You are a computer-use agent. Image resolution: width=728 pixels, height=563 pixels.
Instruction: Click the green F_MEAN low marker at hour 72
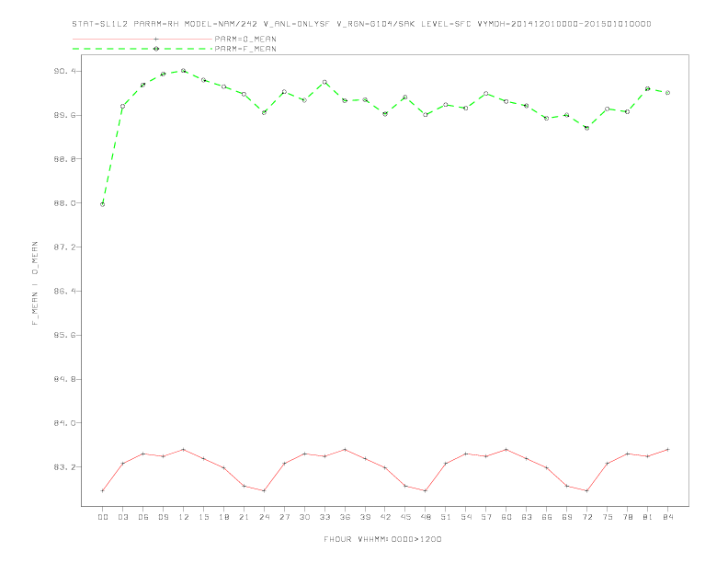(586, 128)
